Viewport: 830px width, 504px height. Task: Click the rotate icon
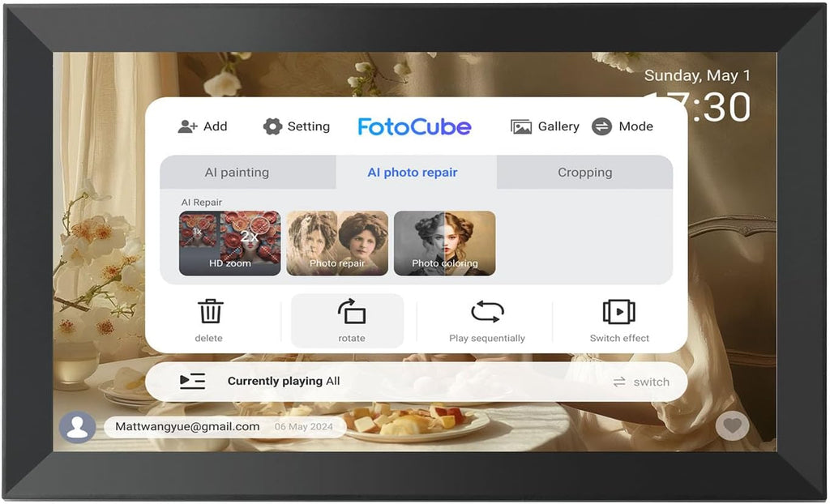pyautogui.click(x=352, y=311)
